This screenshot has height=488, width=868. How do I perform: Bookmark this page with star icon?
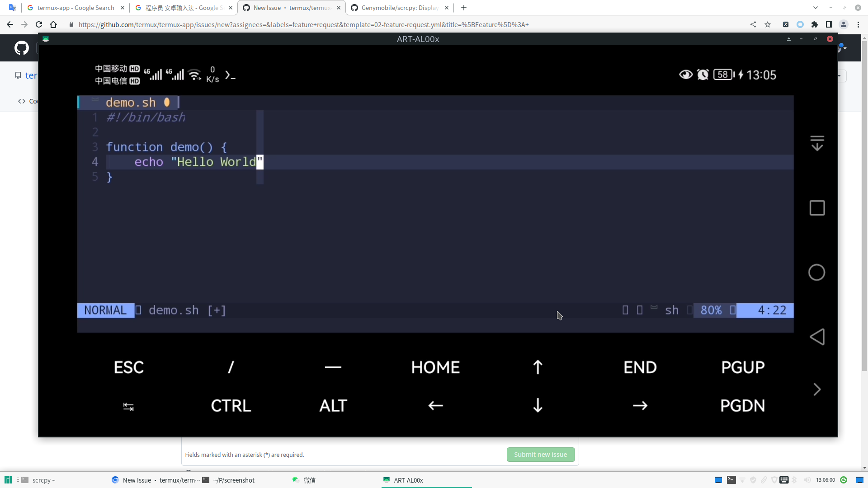click(x=768, y=24)
